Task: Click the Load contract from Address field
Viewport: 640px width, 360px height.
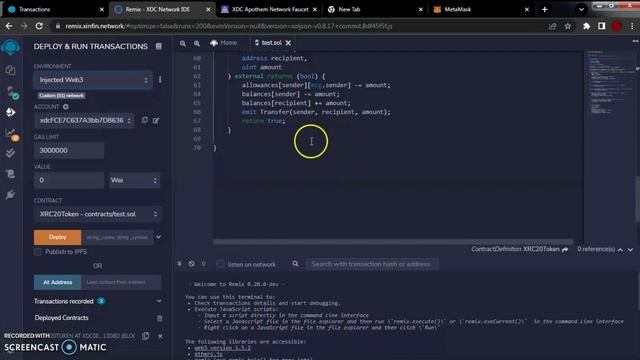Action: pyautogui.click(x=121, y=282)
